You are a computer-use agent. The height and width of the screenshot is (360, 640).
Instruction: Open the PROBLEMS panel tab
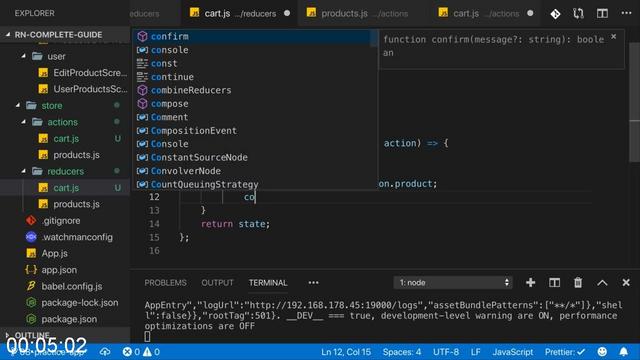pos(165,282)
